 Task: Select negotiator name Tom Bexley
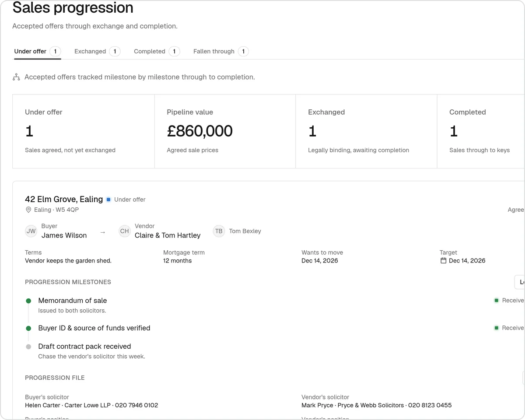(245, 231)
